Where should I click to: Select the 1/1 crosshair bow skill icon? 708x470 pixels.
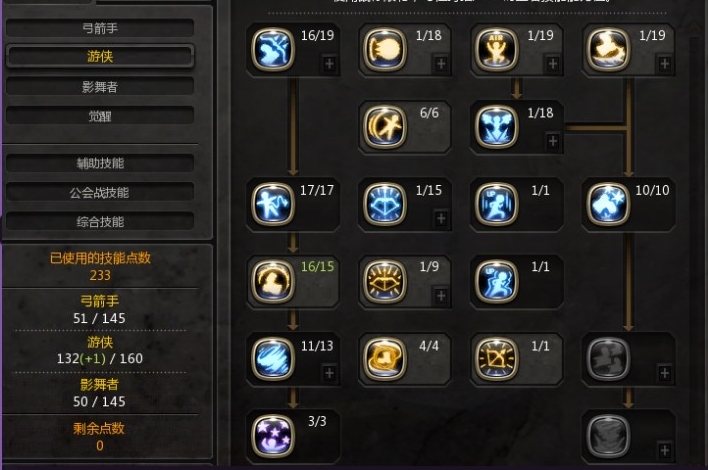click(496, 358)
